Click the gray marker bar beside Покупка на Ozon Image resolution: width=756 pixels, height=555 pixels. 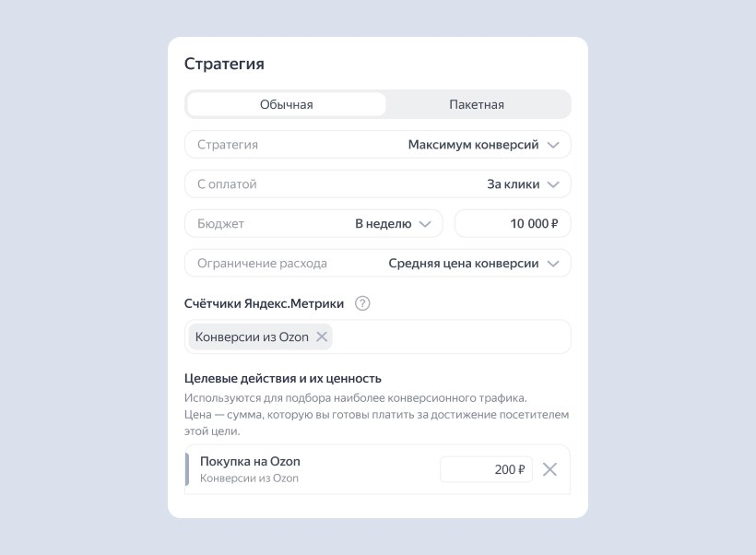[x=187, y=469]
